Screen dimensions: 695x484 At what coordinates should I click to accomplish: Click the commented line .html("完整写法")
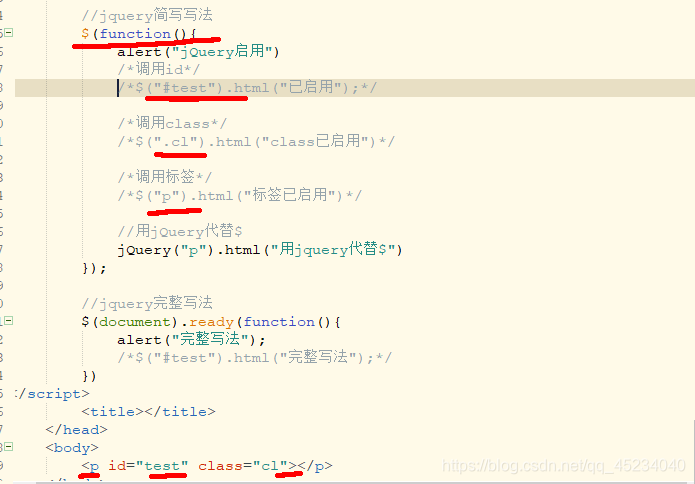[255, 357]
